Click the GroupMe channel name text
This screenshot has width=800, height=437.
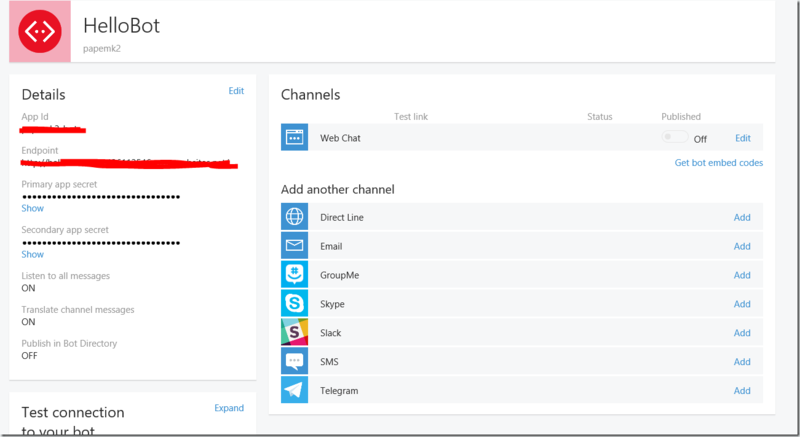pyautogui.click(x=340, y=275)
